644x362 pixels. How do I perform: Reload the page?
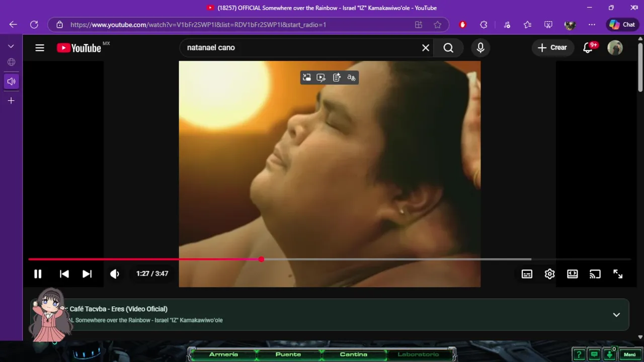click(x=34, y=25)
